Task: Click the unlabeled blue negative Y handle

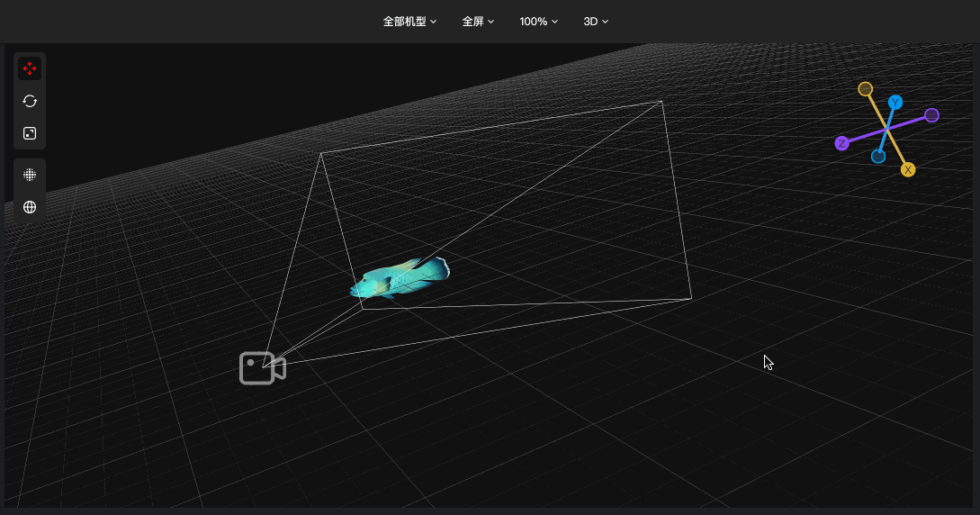Action: [x=878, y=157]
